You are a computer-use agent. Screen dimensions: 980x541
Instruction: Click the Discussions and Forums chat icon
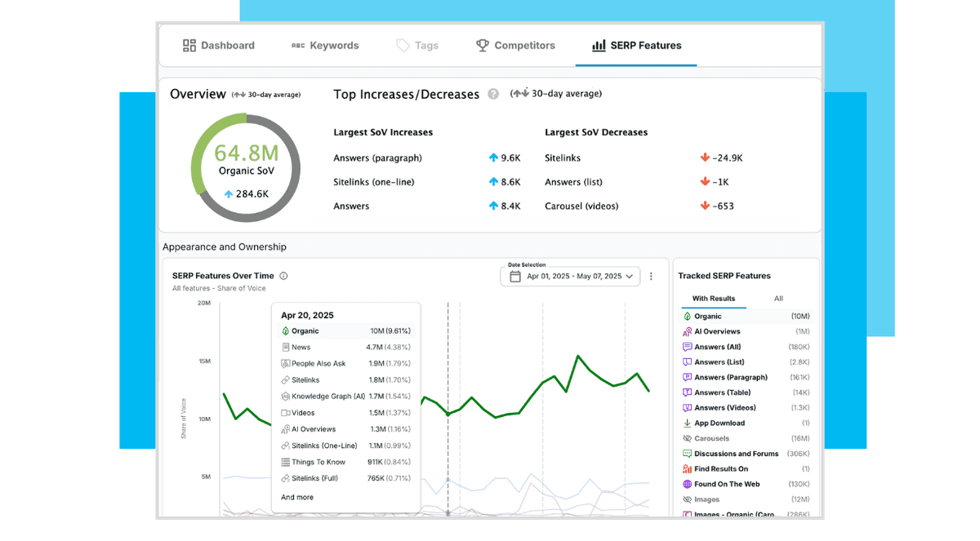tap(687, 454)
